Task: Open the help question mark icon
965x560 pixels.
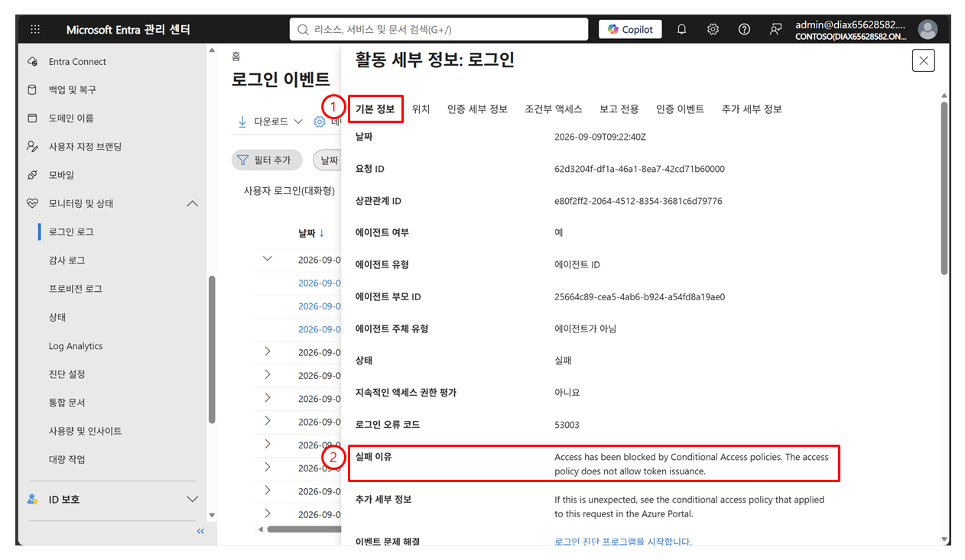Action: tap(744, 30)
